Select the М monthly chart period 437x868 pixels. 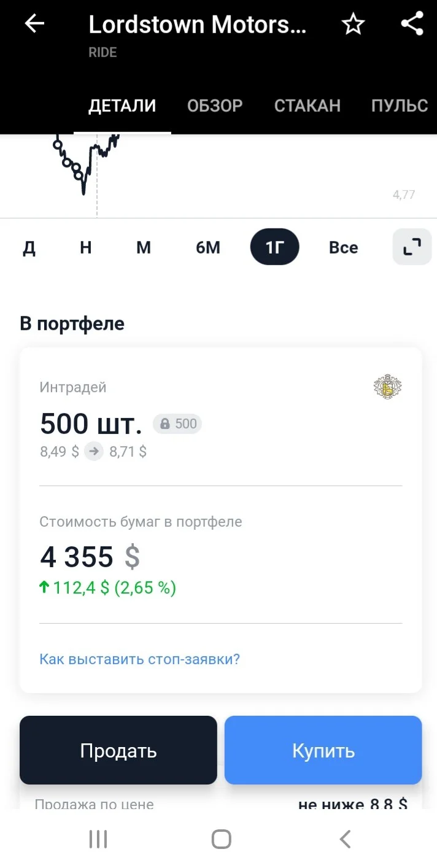click(144, 247)
